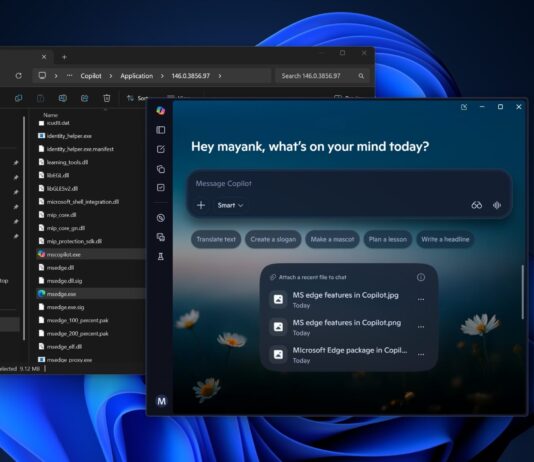534x462 pixels.
Task: Click the Copy icon in Explorer toolbar
Action: pyautogui.click(x=19, y=98)
